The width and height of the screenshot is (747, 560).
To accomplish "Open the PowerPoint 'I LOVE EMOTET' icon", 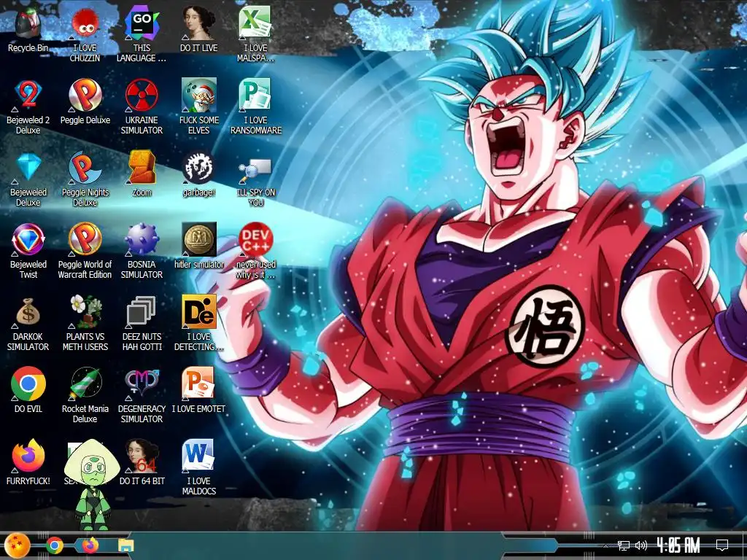I will pos(198,384).
